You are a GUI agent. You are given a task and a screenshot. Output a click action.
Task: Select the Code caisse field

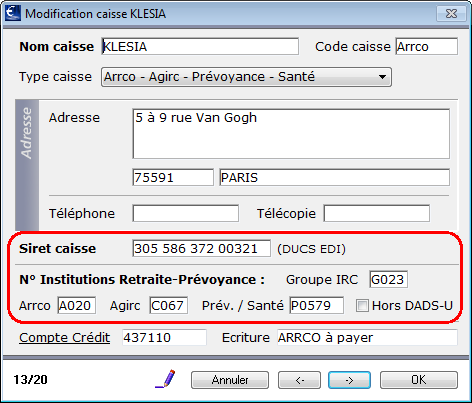click(427, 46)
